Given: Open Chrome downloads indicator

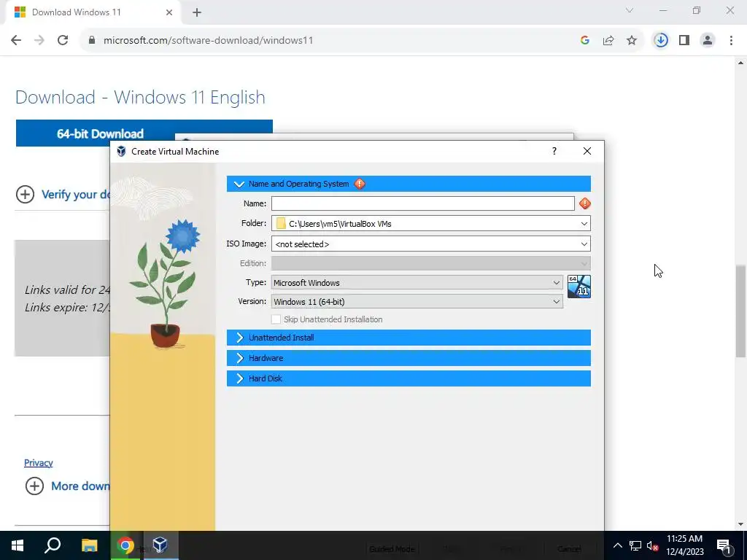Looking at the screenshot, I should (x=661, y=41).
